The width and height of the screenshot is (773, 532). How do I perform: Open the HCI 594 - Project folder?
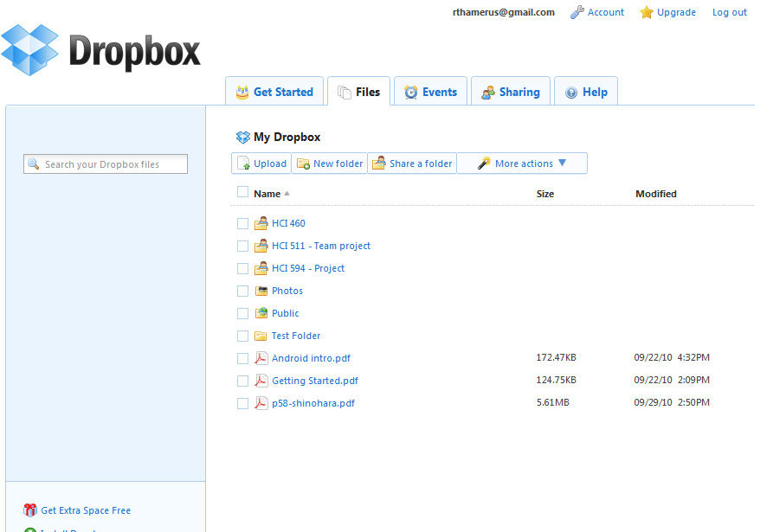click(308, 268)
